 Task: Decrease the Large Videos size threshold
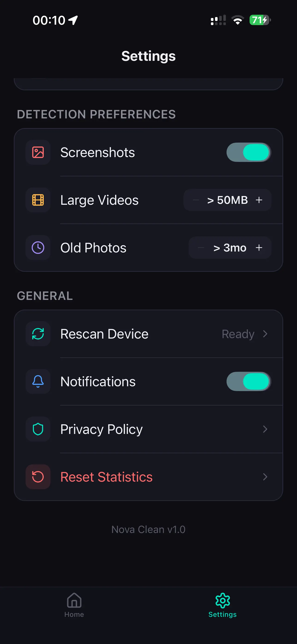coord(196,200)
